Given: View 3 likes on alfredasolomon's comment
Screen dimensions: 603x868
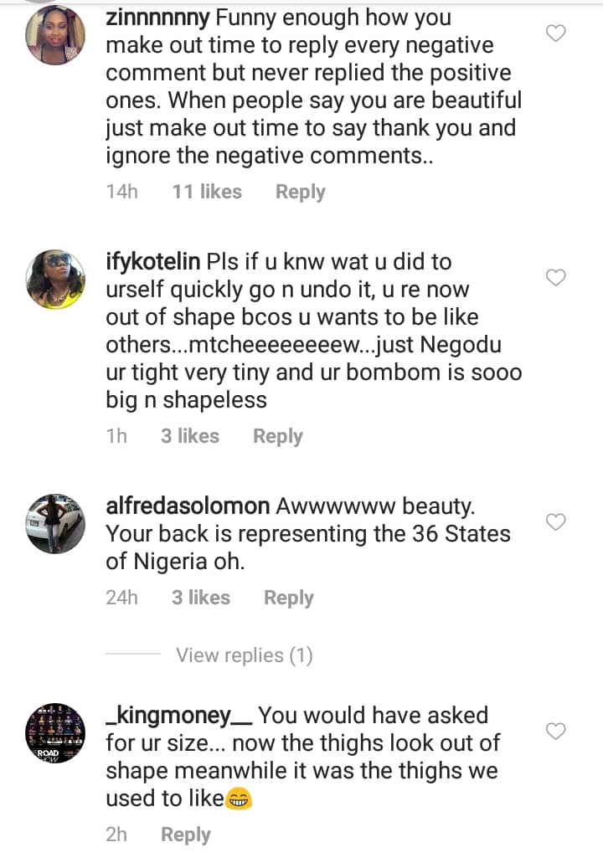Looking at the screenshot, I should coord(201,598).
